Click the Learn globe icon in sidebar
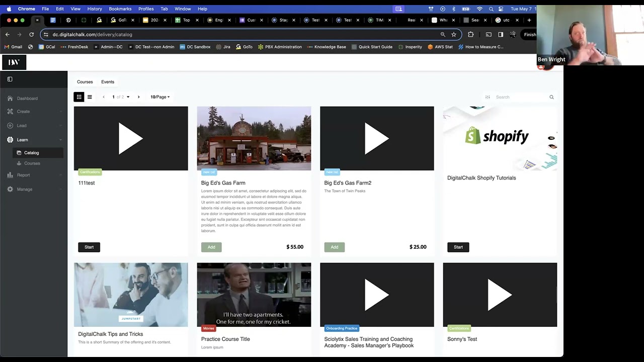Screen dimensions: 644x362 10,140
